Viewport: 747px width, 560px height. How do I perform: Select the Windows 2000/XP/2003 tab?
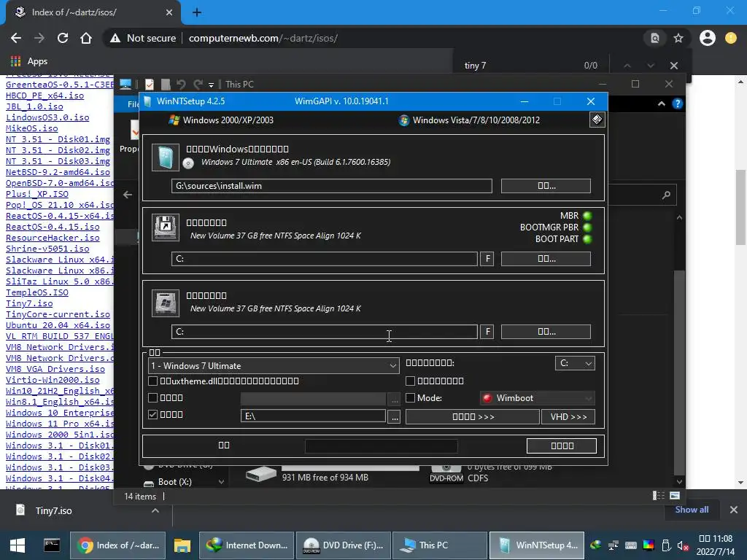point(221,120)
